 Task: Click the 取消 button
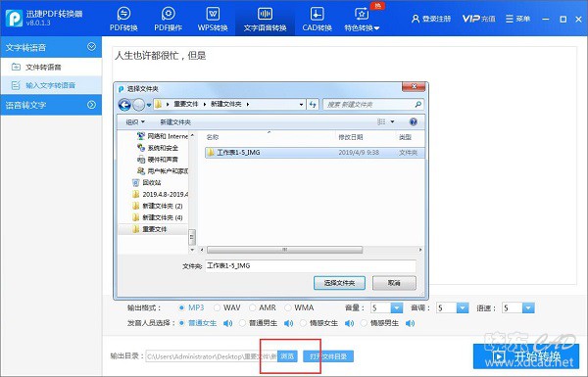coord(394,283)
